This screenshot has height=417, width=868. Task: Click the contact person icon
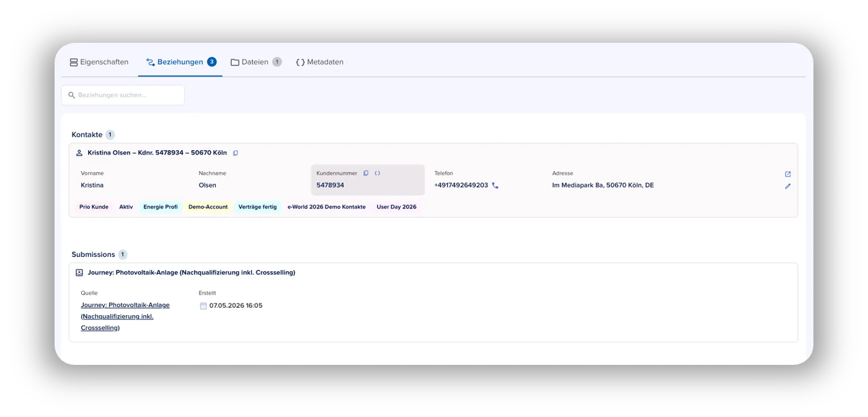click(79, 153)
